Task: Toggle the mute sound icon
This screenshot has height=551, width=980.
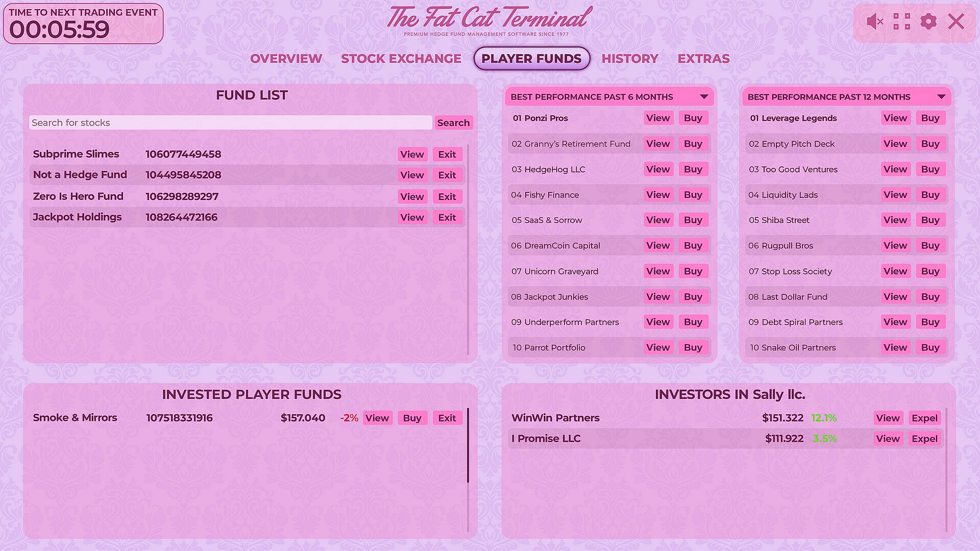Action: click(875, 21)
